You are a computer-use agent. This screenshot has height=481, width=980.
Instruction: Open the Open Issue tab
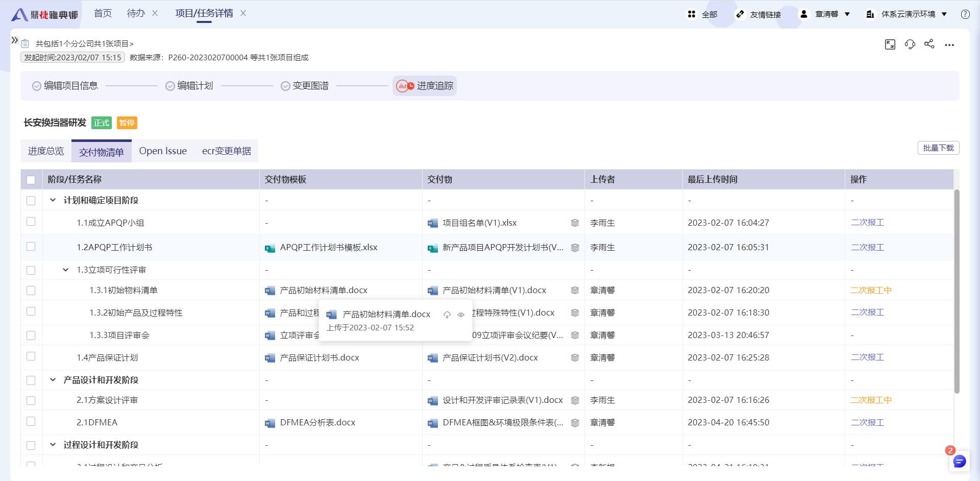click(163, 151)
